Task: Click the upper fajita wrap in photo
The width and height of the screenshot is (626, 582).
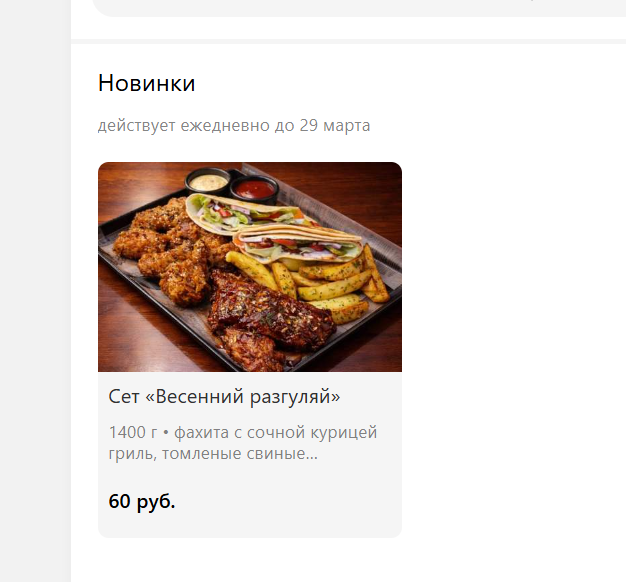Action: click(244, 214)
